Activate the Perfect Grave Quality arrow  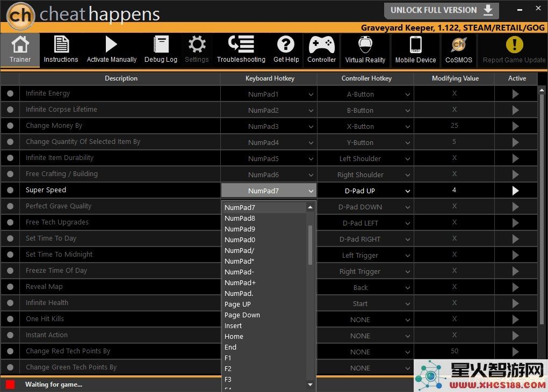click(x=516, y=207)
